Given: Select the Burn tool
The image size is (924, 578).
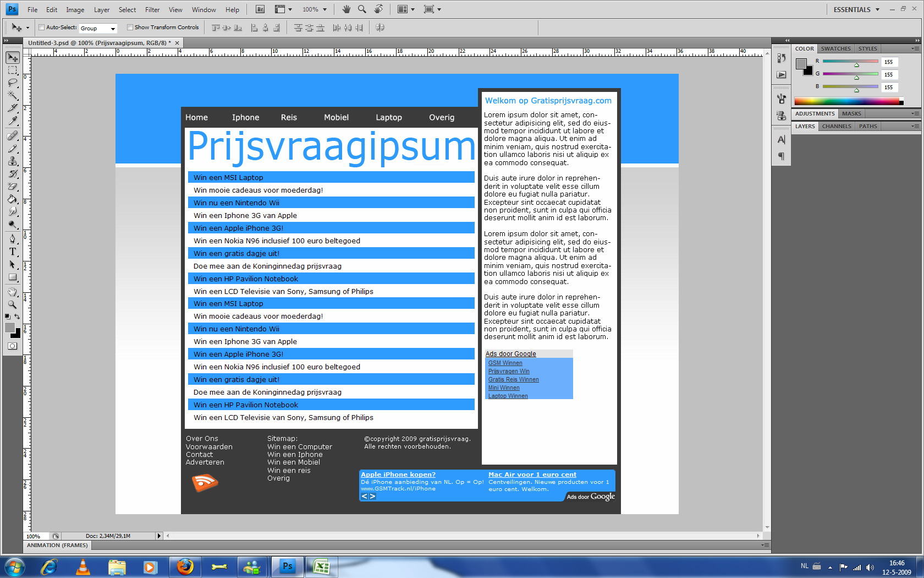Looking at the screenshot, I should tap(13, 225).
